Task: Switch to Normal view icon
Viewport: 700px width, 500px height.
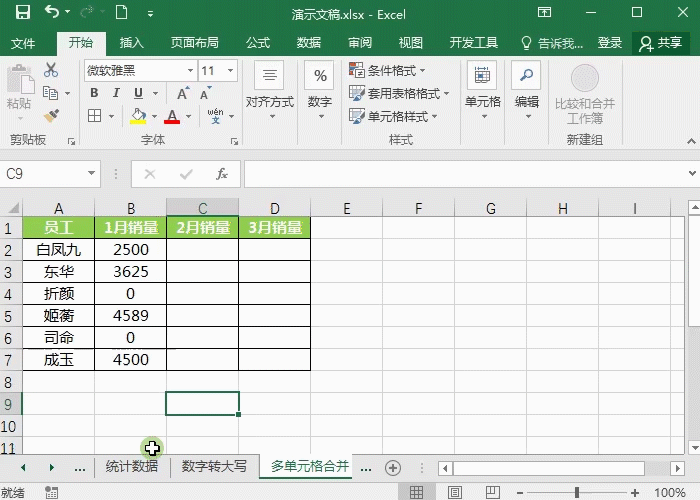Action: [x=417, y=492]
